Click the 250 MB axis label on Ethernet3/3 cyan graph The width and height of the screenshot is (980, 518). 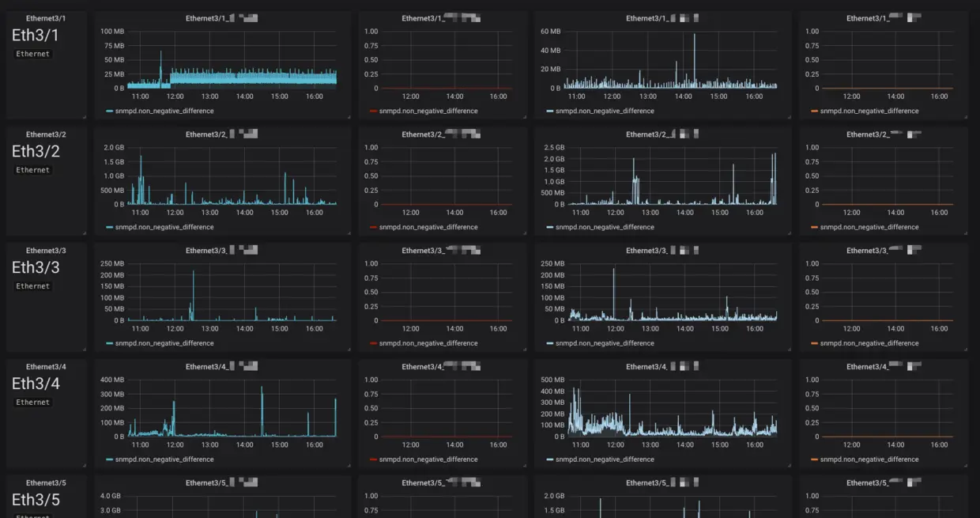tap(112, 263)
